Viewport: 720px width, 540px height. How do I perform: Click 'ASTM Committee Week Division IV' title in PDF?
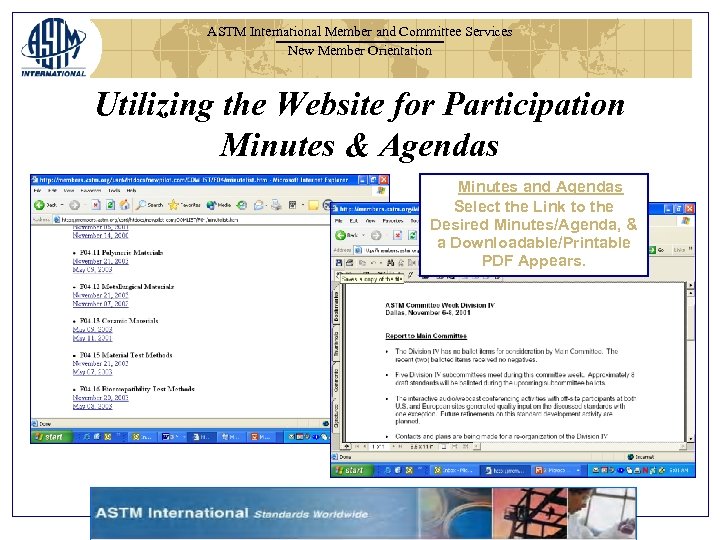tap(440, 305)
